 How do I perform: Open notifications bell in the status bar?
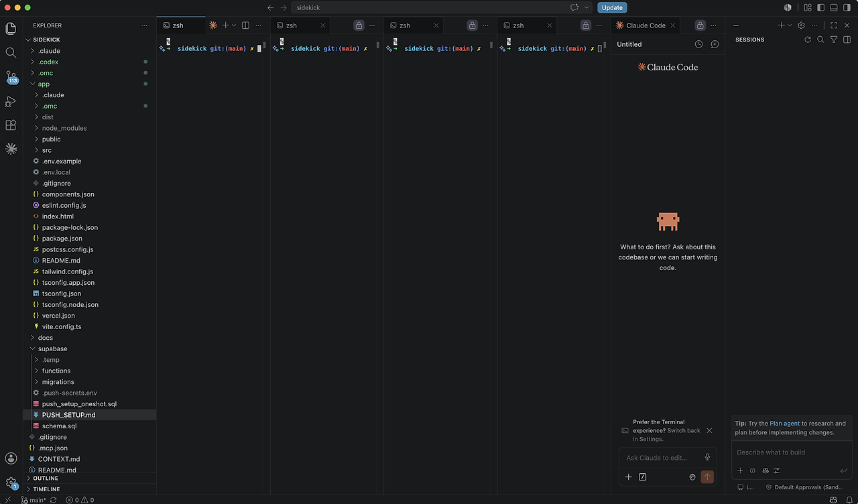849,500
